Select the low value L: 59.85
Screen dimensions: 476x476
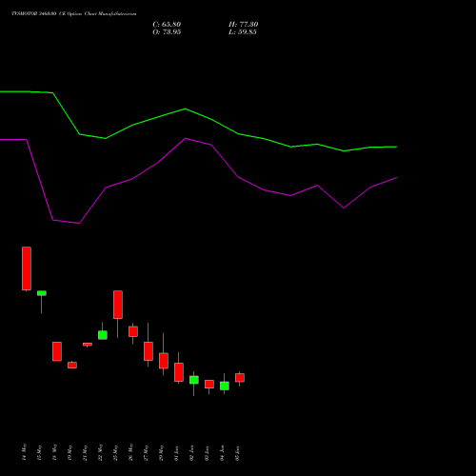pos(243,32)
